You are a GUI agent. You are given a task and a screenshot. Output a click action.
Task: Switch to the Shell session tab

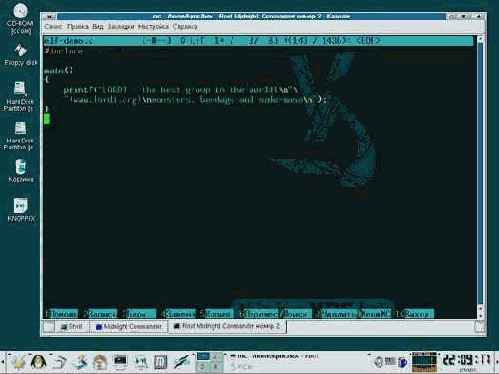(x=72, y=327)
